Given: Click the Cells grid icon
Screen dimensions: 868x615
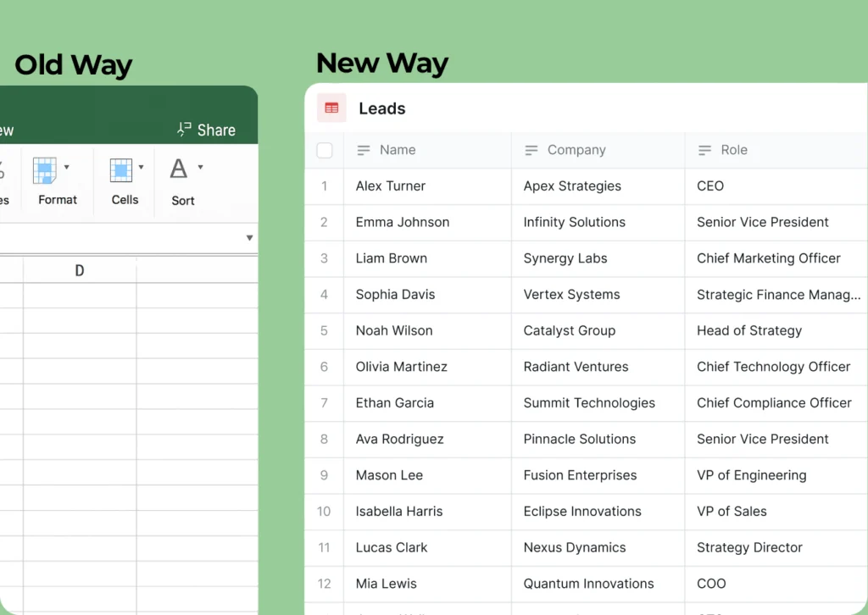Looking at the screenshot, I should pyautogui.click(x=121, y=170).
